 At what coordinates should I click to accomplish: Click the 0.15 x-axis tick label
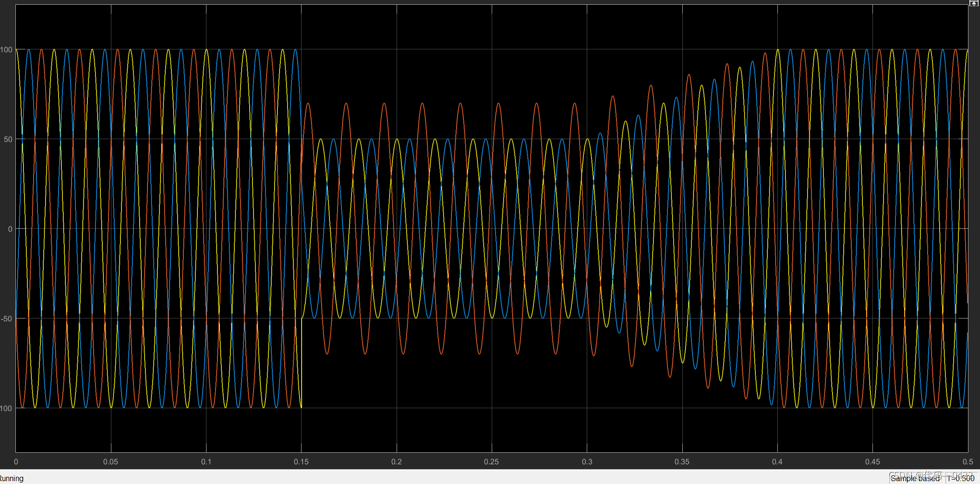(301, 461)
